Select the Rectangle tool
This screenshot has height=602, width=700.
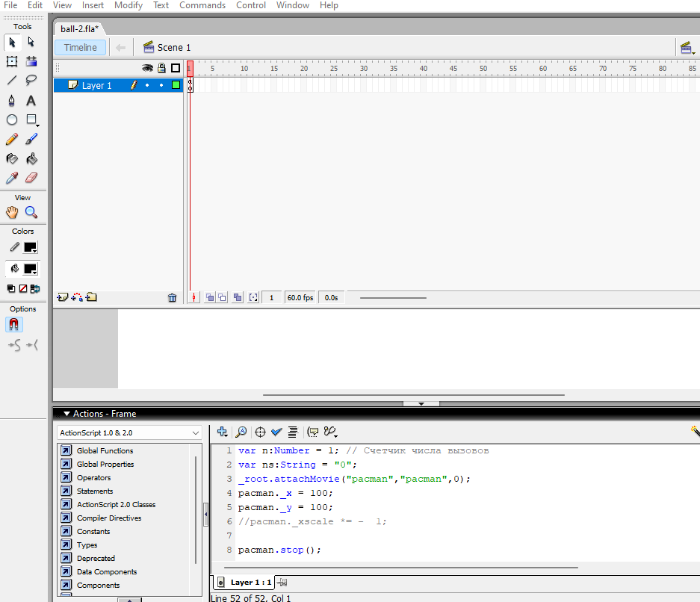[x=31, y=120]
